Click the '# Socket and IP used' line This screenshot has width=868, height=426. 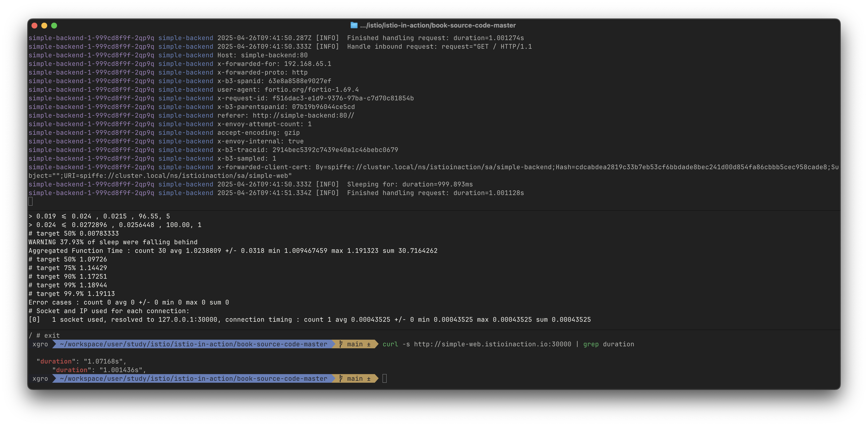pyautogui.click(x=109, y=311)
